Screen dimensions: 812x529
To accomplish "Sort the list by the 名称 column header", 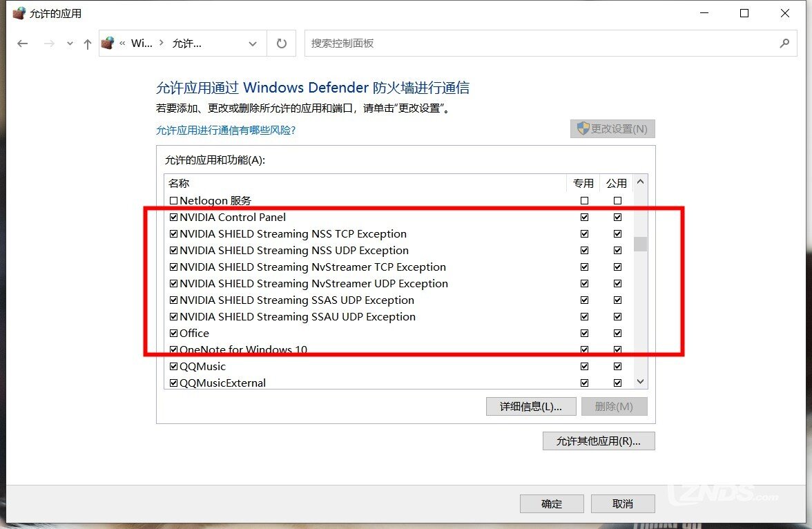I will click(x=365, y=184).
